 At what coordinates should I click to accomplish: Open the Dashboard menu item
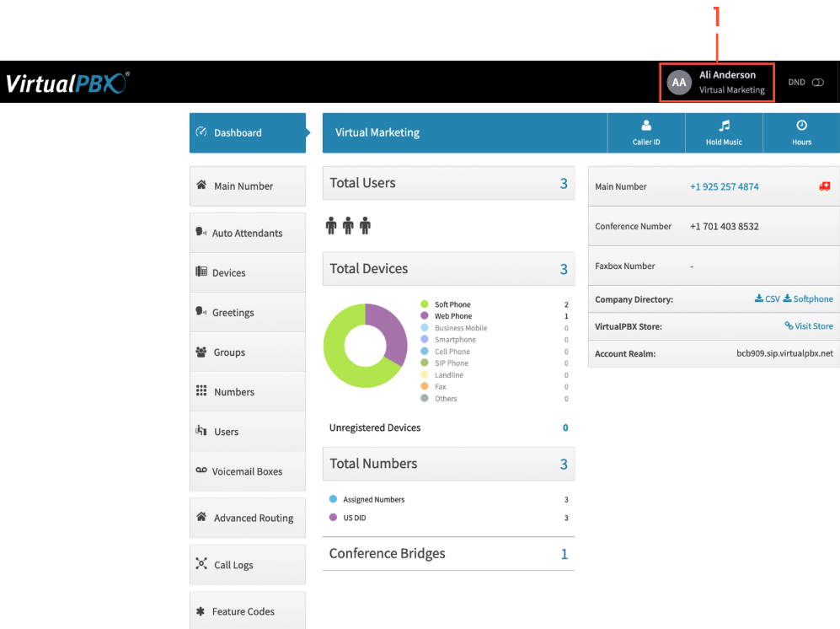[248, 132]
